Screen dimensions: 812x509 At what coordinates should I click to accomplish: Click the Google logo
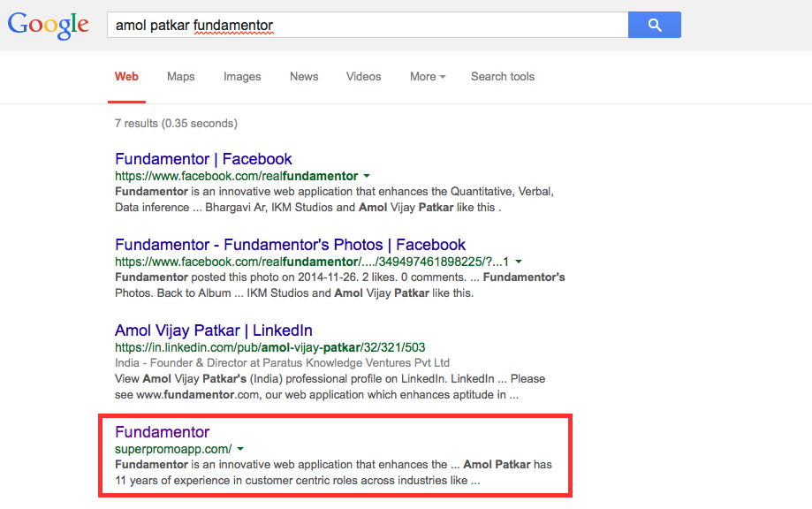point(49,25)
